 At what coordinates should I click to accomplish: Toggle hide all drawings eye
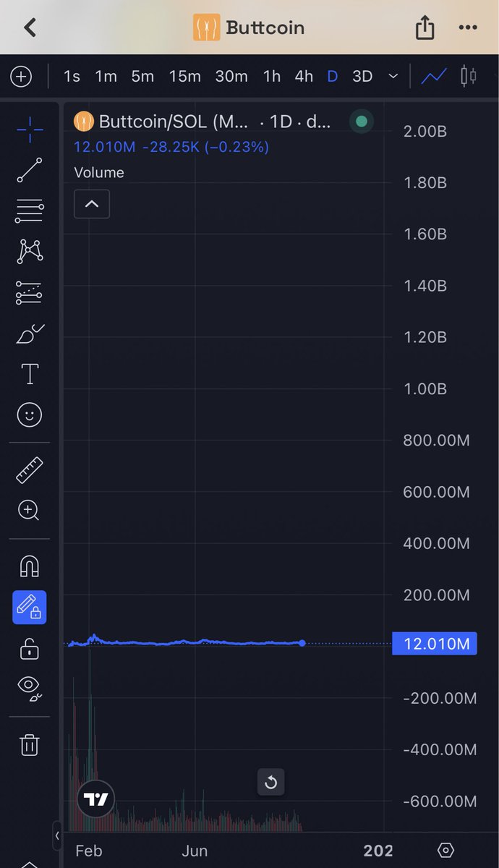(30, 689)
